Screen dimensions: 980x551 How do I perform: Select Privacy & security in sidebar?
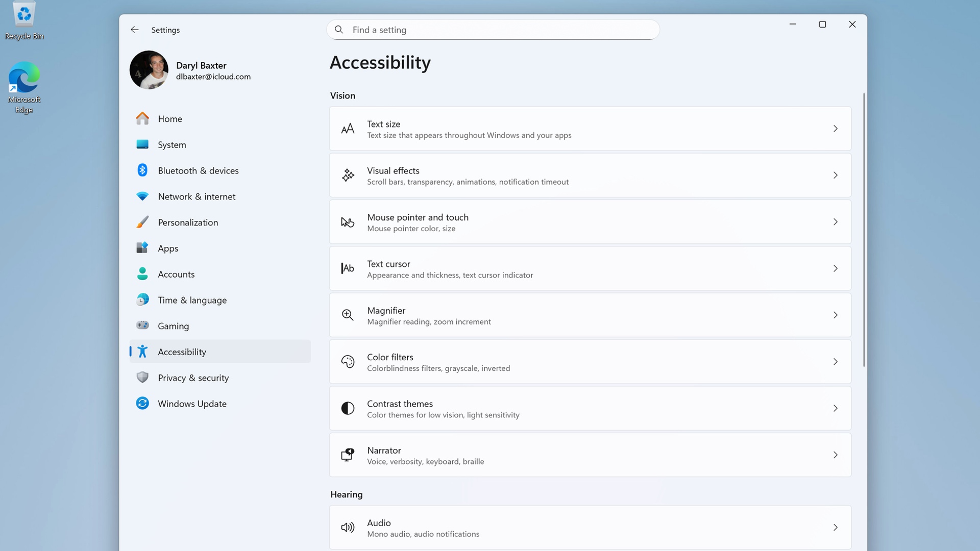(193, 378)
